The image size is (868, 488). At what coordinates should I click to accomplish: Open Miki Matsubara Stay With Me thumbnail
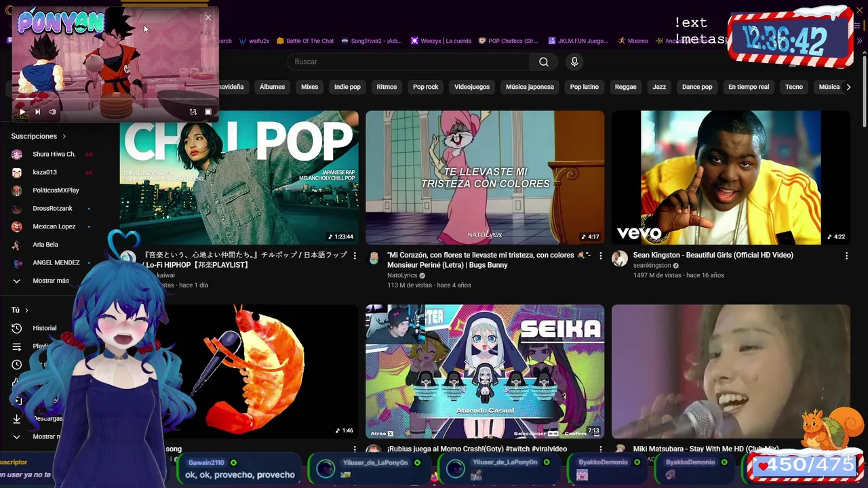tap(730, 371)
